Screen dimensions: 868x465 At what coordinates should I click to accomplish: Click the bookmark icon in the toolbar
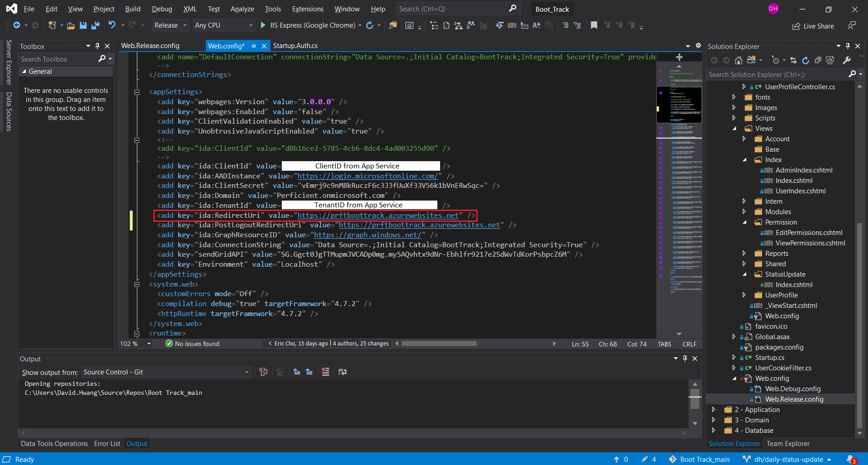pyautogui.click(x=594, y=25)
